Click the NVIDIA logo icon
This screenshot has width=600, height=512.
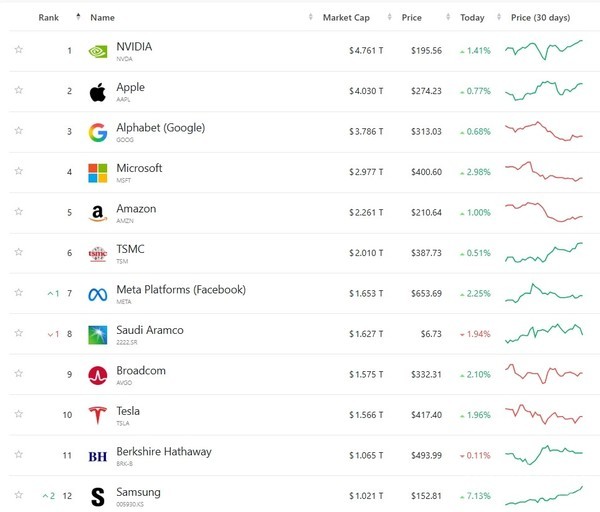click(x=97, y=51)
